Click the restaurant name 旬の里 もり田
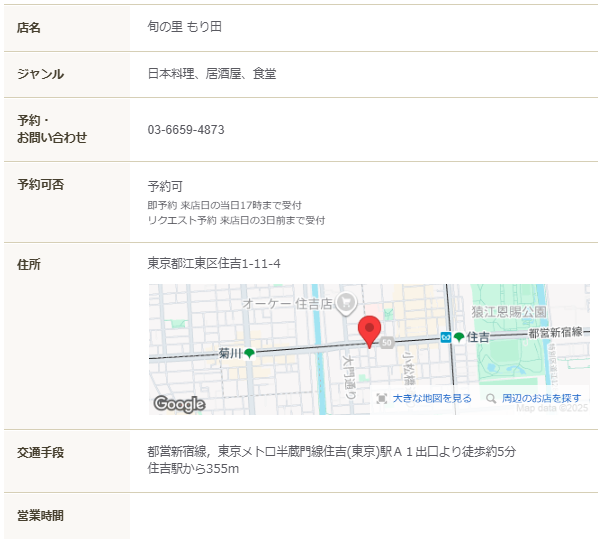The width and height of the screenshot is (614, 539). pyautogui.click(x=185, y=27)
